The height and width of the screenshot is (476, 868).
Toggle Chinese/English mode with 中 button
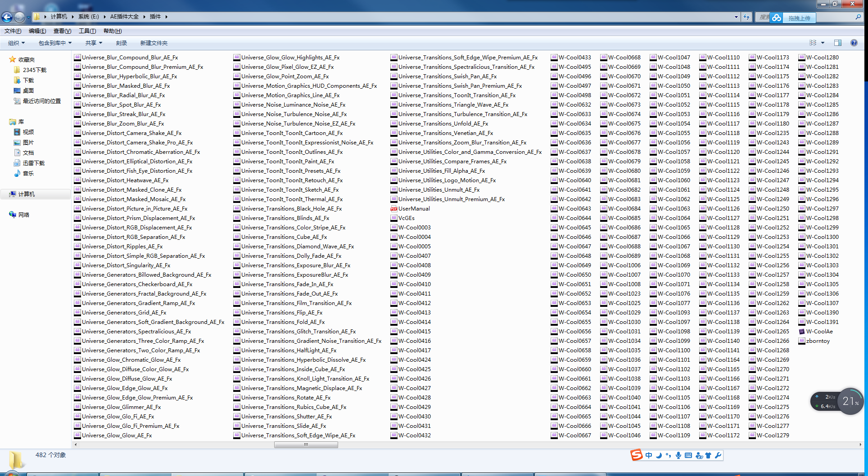coord(649,455)
